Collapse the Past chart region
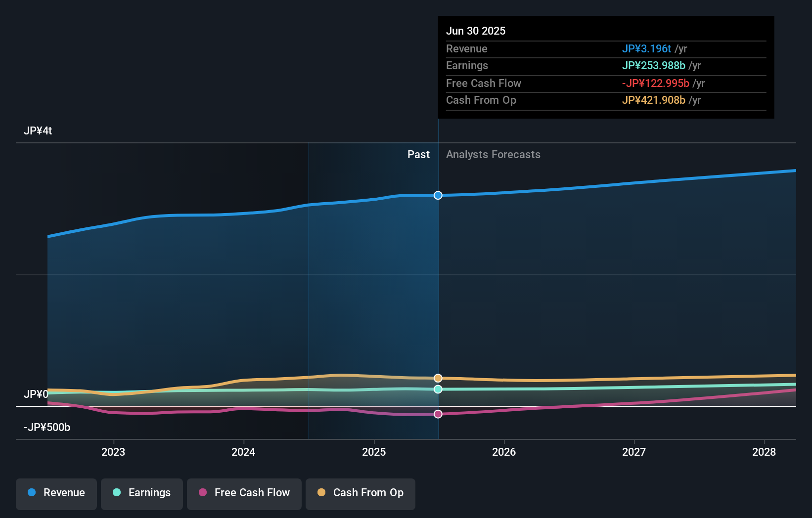This screenshot has height=518, width=812. tap(419, 154)
